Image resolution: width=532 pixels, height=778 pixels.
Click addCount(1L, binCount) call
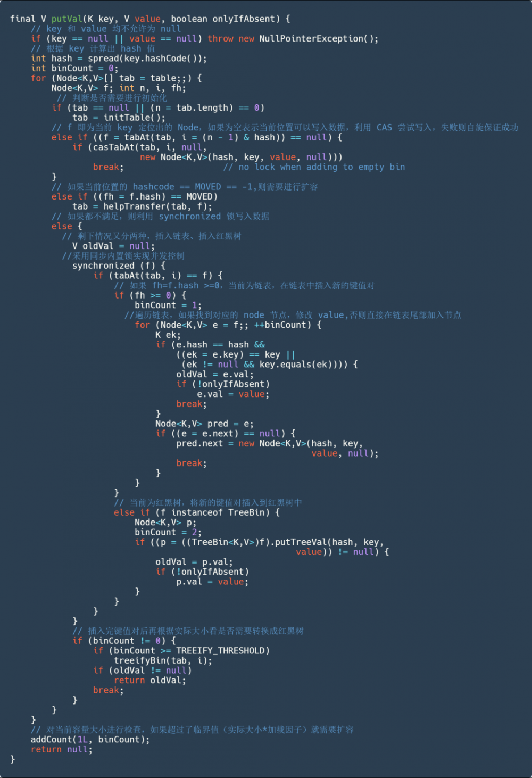[90, 739]
